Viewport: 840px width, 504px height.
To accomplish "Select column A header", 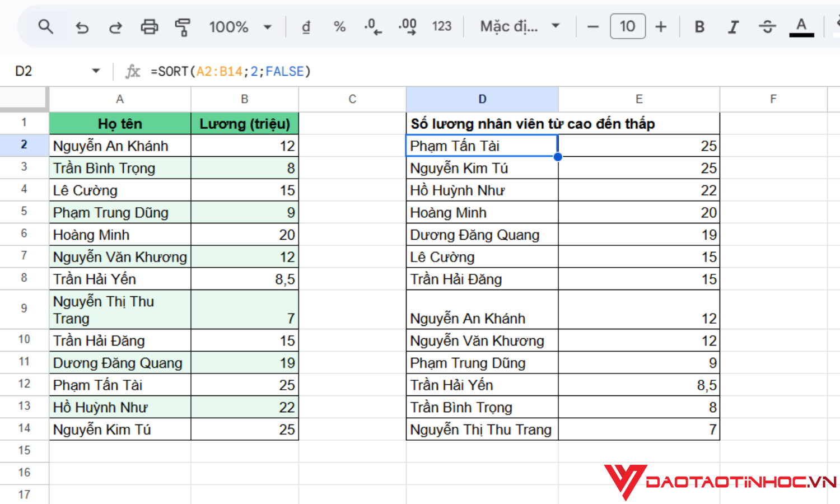I will pyautogui.click(x=120, y=99).
